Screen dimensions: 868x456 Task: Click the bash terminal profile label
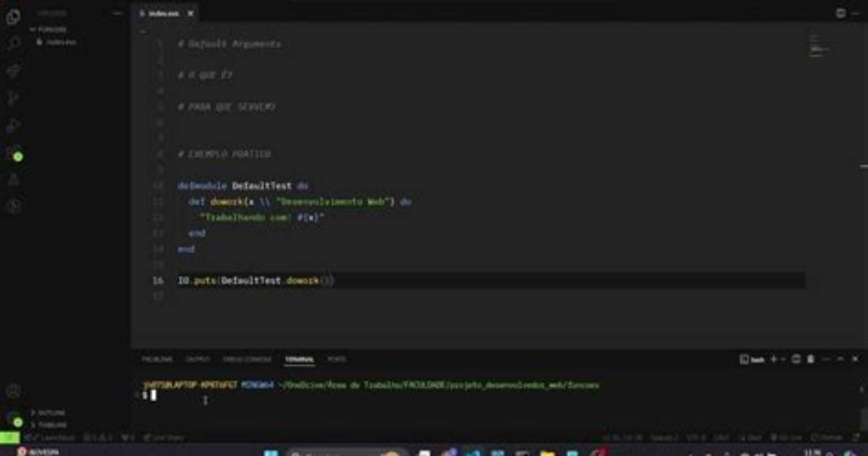753,359
